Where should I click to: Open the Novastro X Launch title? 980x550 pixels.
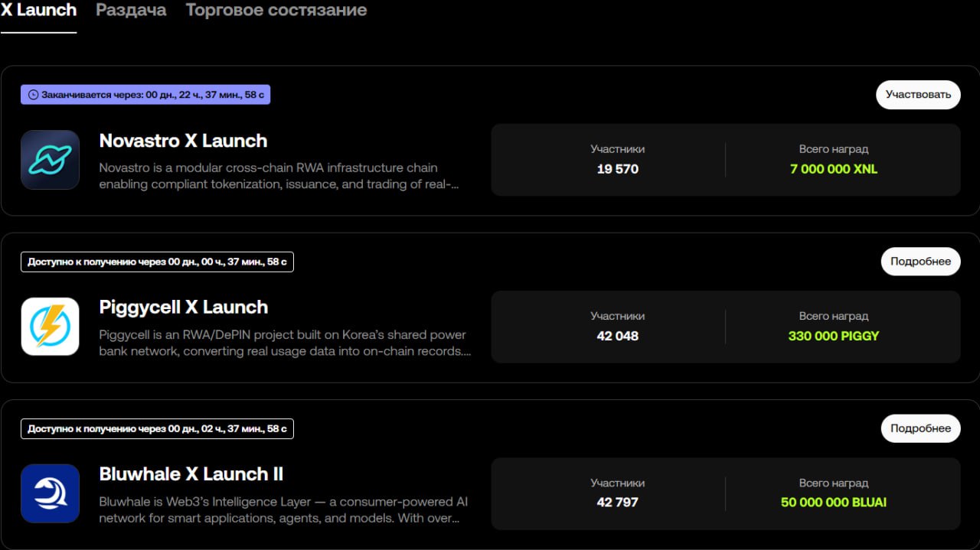coord(183,141)
